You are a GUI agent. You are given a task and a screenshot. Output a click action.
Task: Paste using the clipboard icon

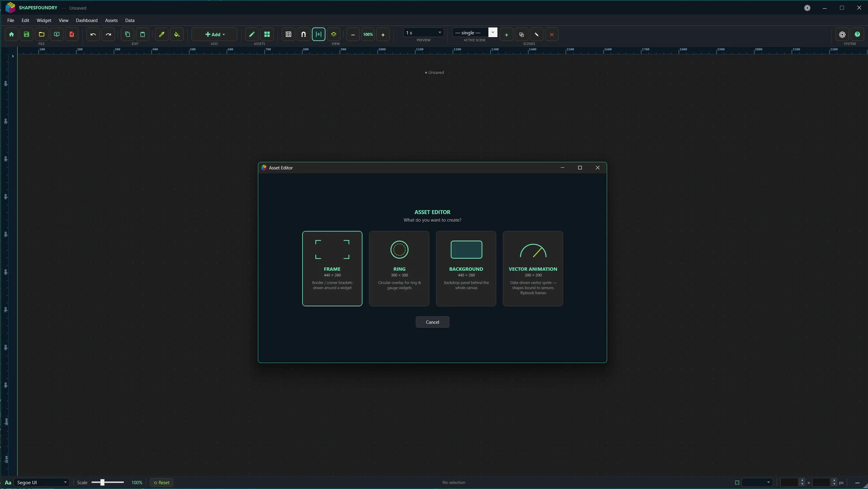coord(142,34)
